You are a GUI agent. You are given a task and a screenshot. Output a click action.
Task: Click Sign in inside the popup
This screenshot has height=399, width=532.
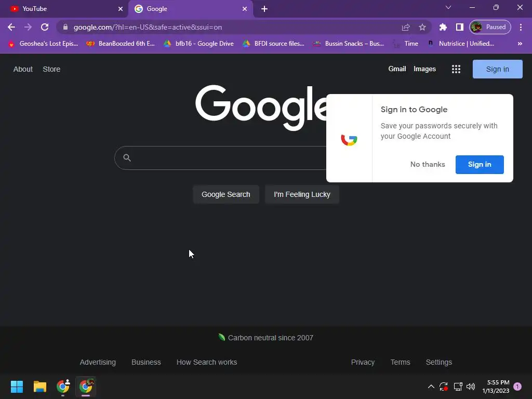click(x=480, y=165)
